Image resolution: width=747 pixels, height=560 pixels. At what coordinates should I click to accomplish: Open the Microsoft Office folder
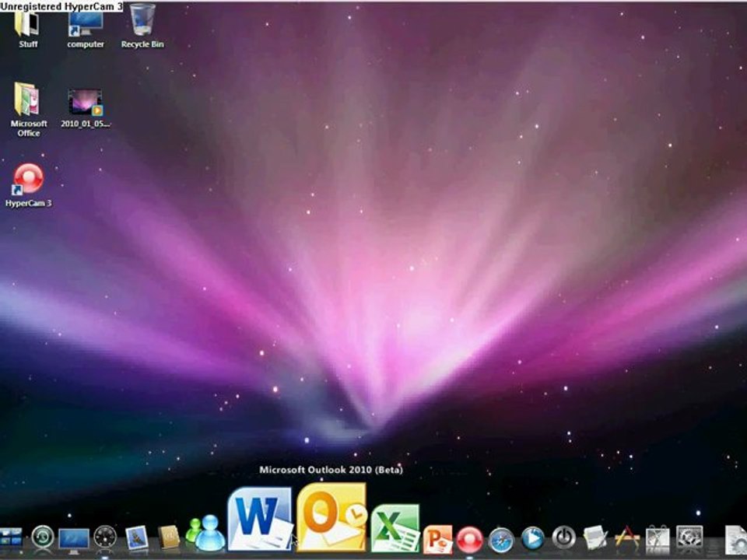29,109
